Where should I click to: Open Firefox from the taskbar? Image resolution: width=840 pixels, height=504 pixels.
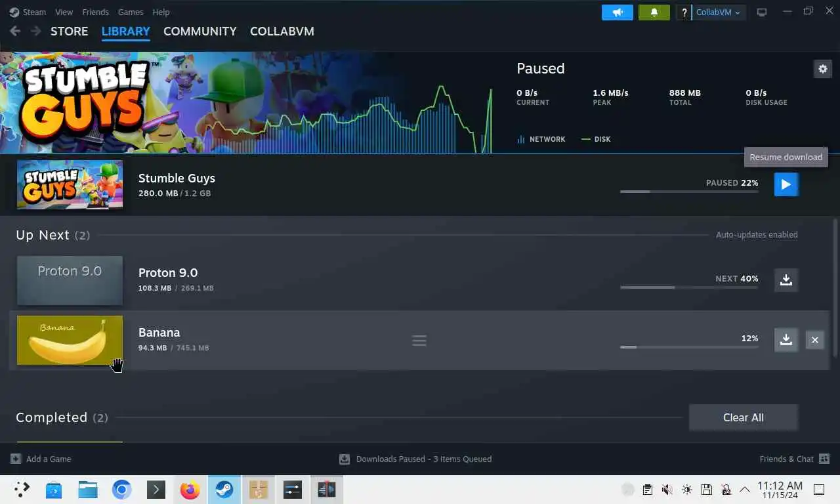(x=190, y=490)
